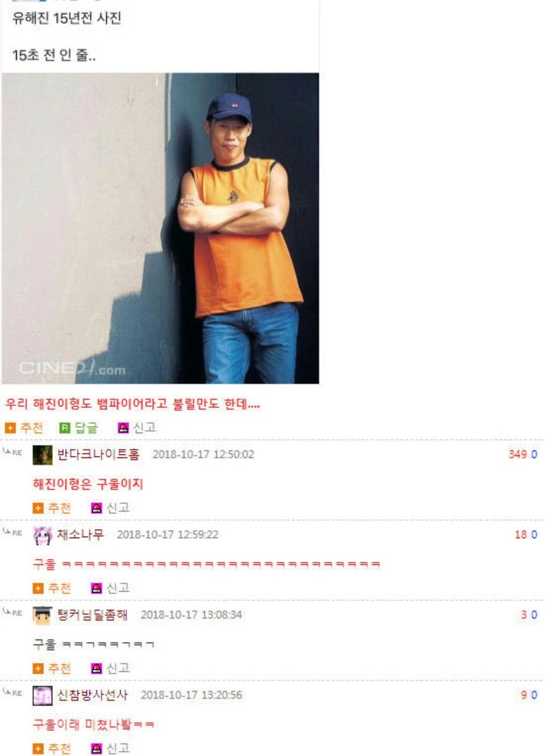Report 채소나무's comment via 신고 icon

96,588
